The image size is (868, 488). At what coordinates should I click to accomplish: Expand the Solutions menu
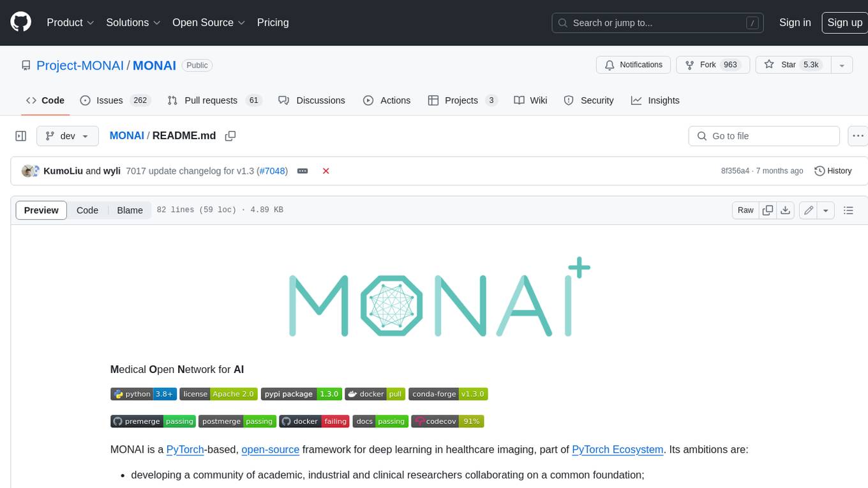(x=133, y=22)
